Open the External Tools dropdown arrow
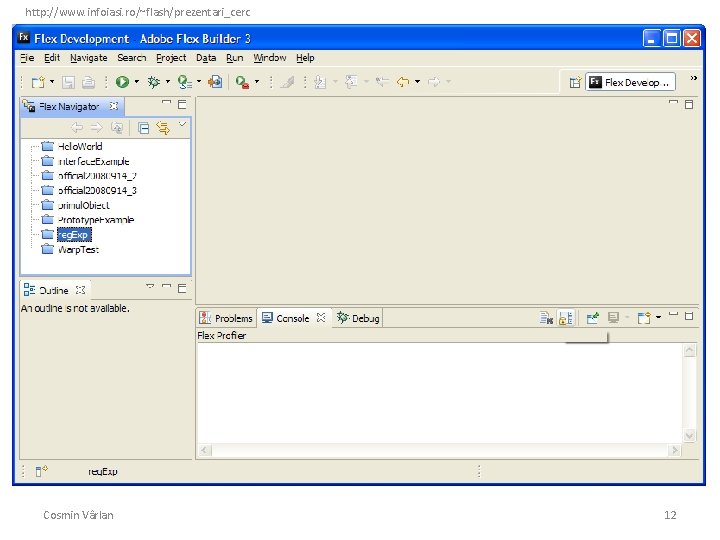The image size is (720, 540). (x=257, y=82)
